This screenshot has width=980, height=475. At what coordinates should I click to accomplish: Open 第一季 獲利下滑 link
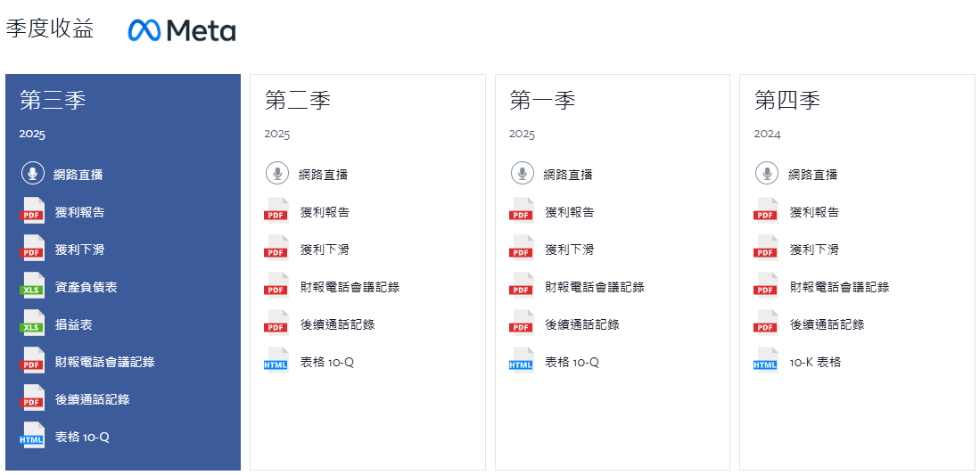click(x=570, y=250)
